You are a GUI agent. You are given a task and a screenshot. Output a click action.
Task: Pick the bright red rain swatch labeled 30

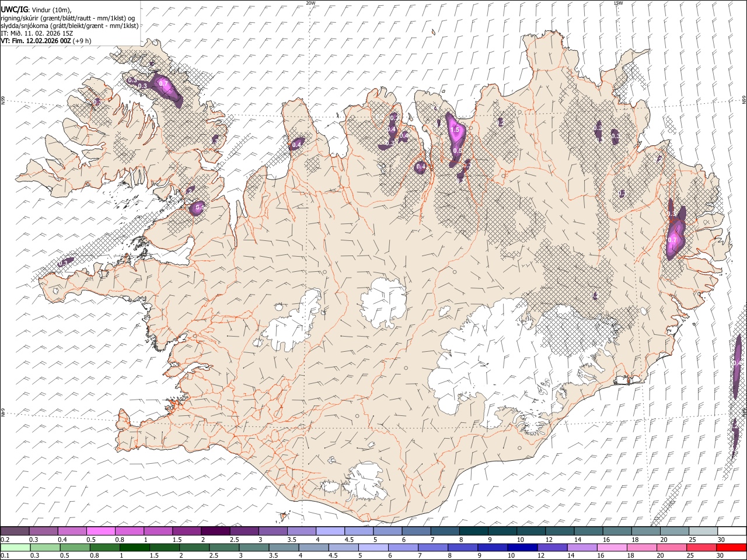(x=731, y=548)
